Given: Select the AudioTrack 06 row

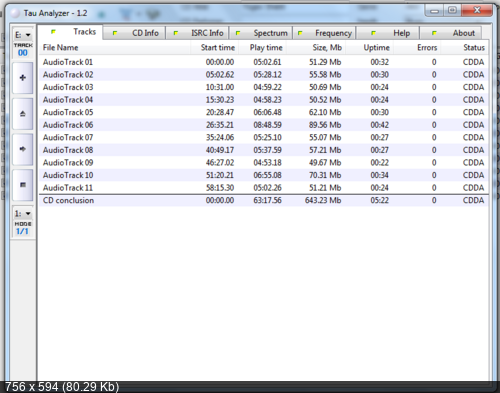Looking at the screenshot, I should (264, 125).
